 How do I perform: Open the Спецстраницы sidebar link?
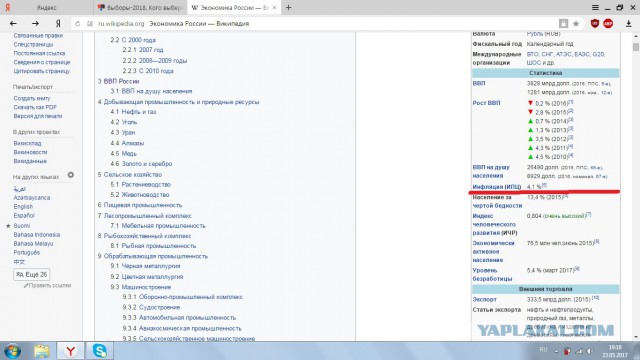33,44
